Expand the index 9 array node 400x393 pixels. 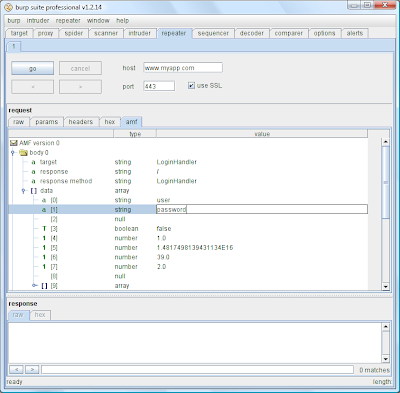tap(34, 286)
